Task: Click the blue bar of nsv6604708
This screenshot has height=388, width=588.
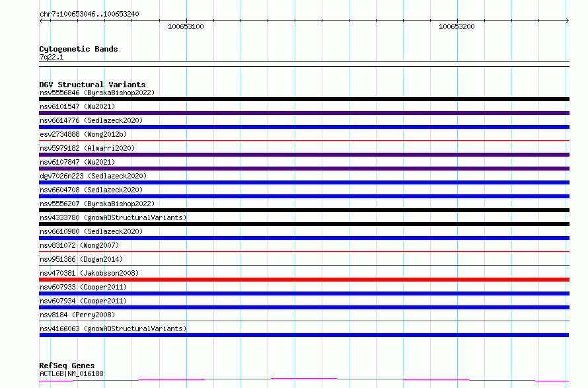Action: tap(304, 196)
